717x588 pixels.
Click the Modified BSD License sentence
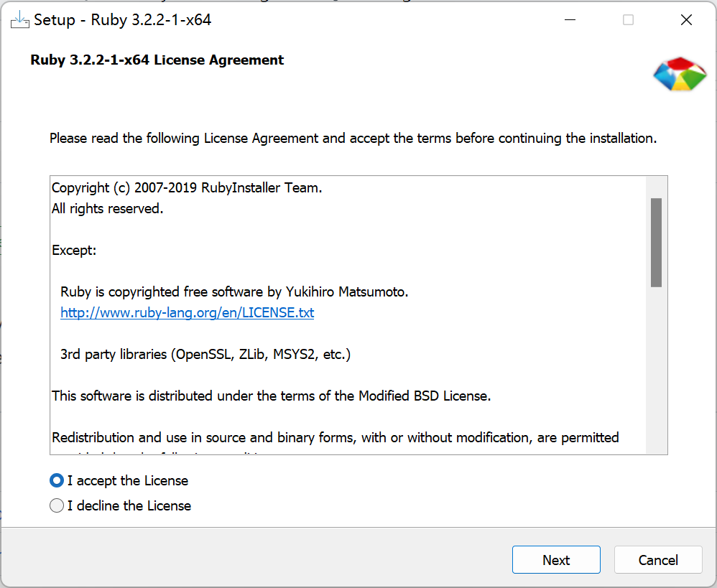271,396
